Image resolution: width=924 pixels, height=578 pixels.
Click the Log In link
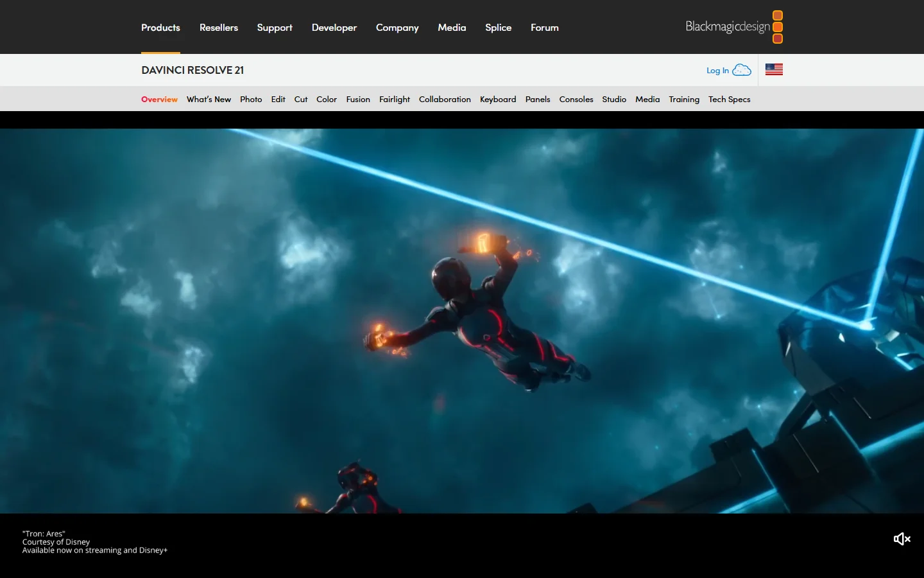tap(718, 70)
